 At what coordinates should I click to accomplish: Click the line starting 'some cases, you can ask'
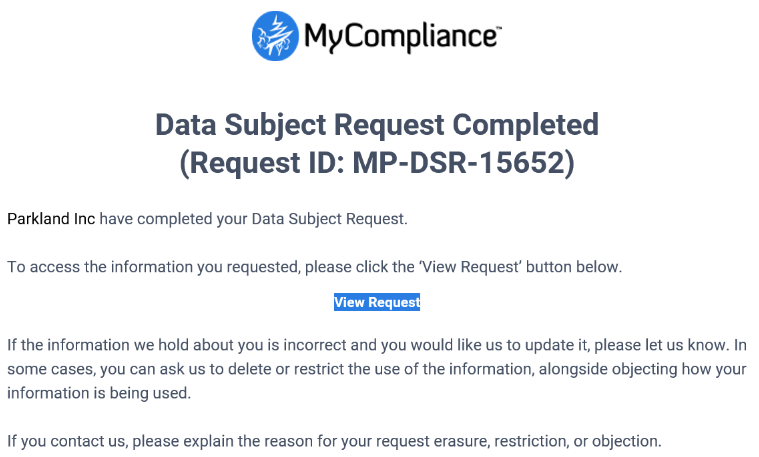point(377,369)
